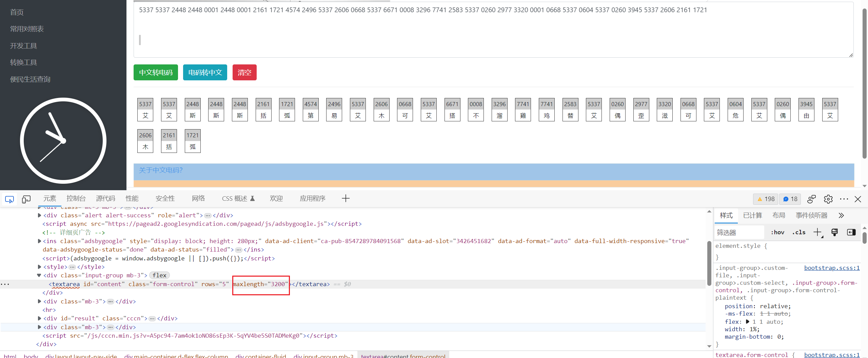Select the 已计算 pane tab
Screen dimensions: 868x358
click(752, 216)
